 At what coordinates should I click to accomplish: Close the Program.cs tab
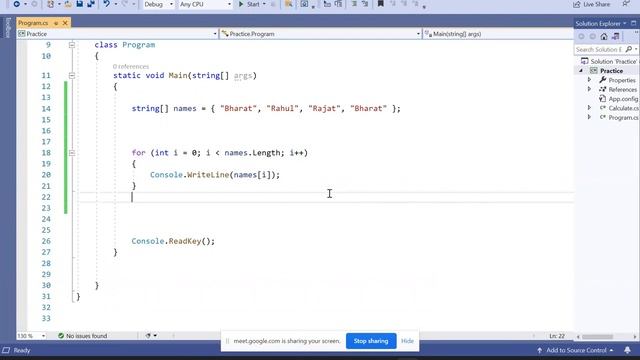[65, 23]
